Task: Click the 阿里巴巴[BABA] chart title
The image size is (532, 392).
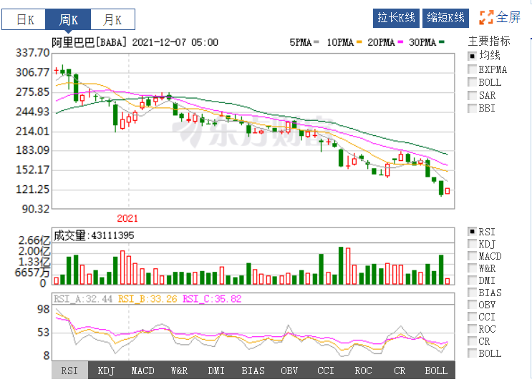Action: [x=90, y=42]
